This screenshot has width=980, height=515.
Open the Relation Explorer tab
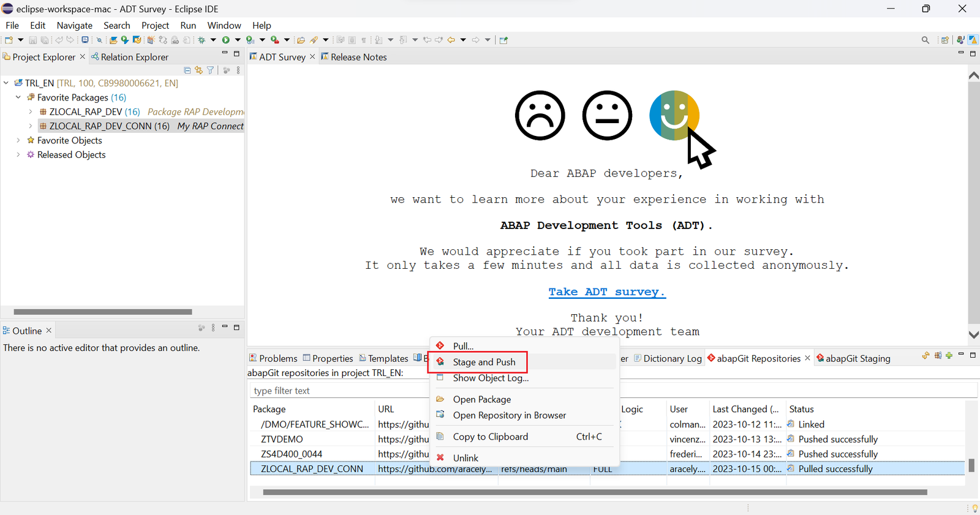coord(130,57)
